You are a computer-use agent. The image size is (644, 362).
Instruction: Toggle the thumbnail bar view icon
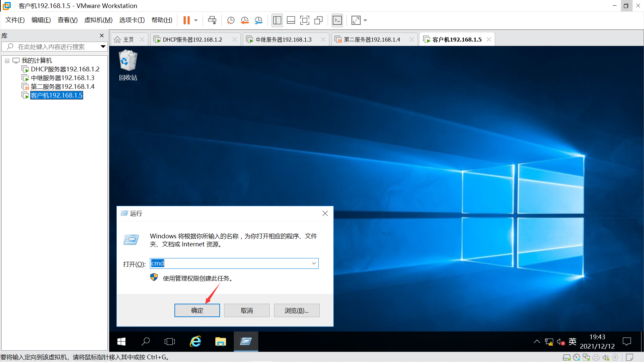click(x=291, y=20)
